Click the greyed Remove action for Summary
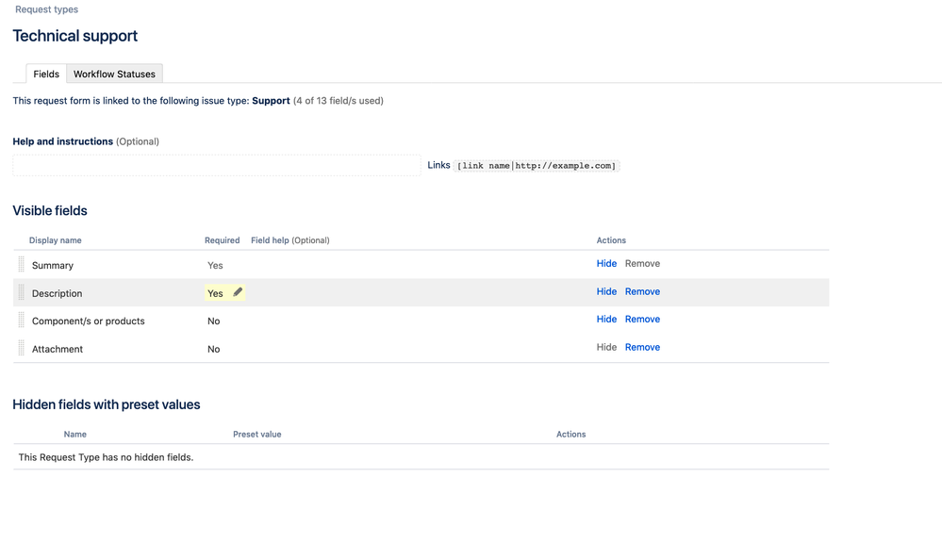Screen dimensions: 942x560 642,263
